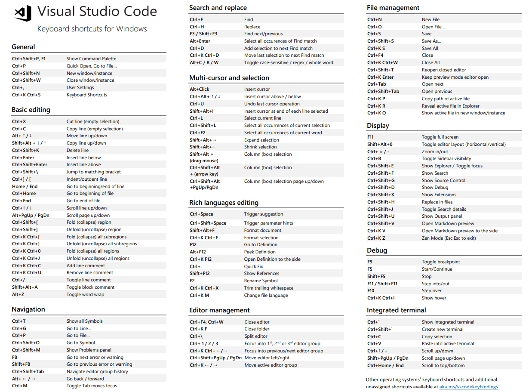Select 'Column (box) selection page up/down' text
532x392 pixels.
click(284, 181)
